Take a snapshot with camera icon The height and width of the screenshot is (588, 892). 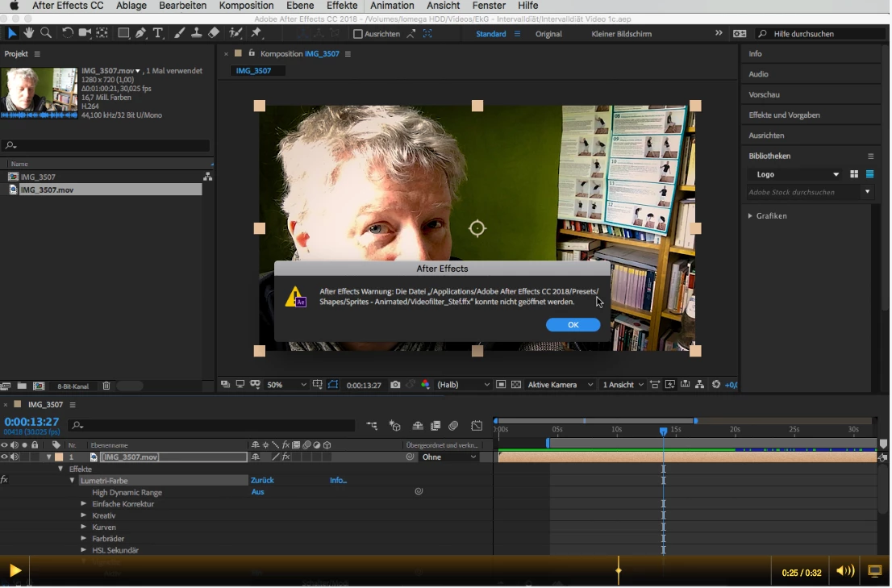click(395, 385)
